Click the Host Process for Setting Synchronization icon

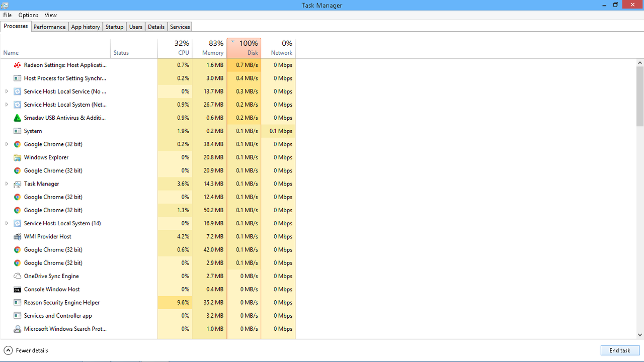point(17,78)
